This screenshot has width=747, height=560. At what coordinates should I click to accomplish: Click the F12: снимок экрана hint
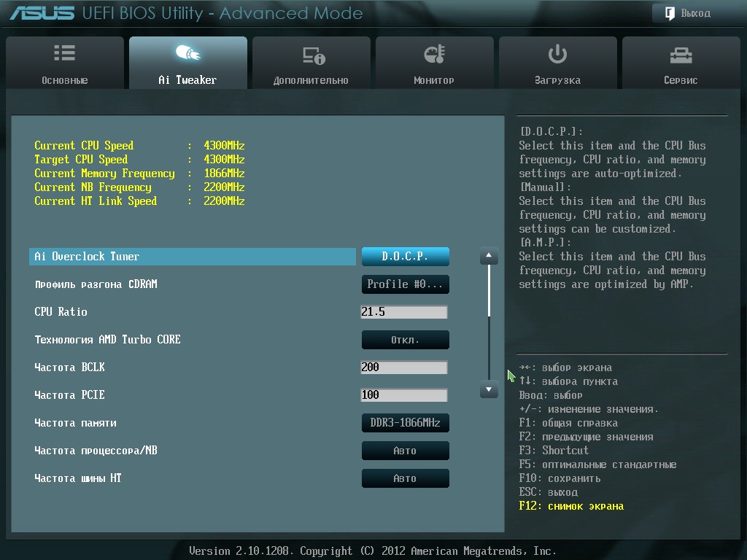(571, 506)
